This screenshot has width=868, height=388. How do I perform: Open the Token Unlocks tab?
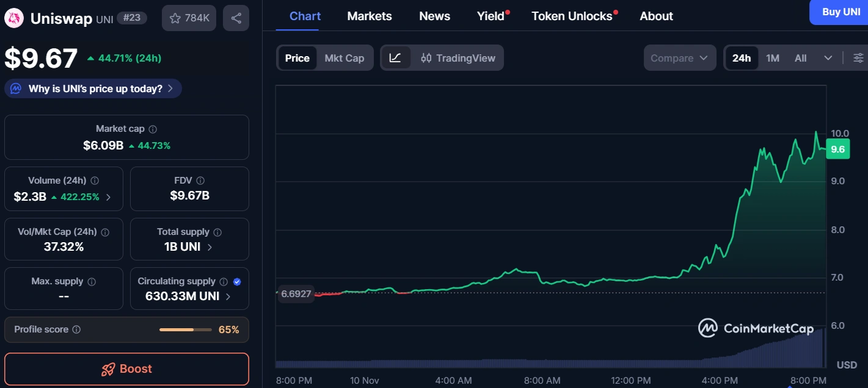tap(572, 16)
